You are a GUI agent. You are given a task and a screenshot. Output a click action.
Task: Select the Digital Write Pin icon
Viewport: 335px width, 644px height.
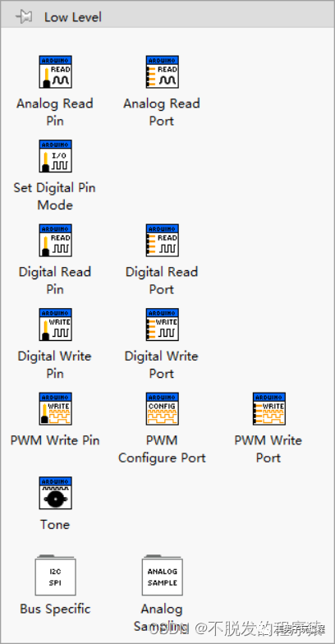56,324
